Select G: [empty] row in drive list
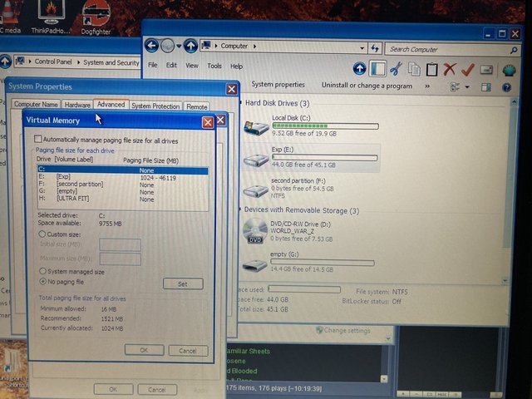This screenshot has width=532, height=399. click(x=122, y=191)
